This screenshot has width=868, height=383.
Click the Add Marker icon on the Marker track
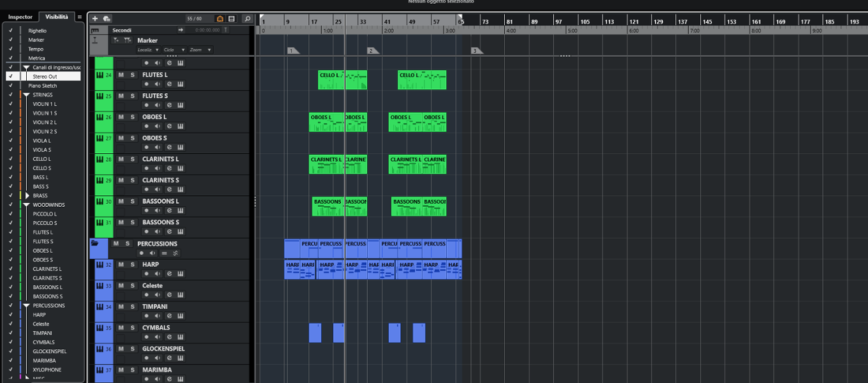click(x=116, y=40)
